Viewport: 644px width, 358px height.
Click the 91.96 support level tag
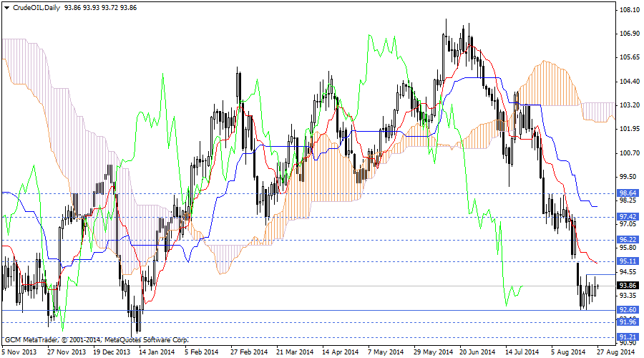coord(628,322)
